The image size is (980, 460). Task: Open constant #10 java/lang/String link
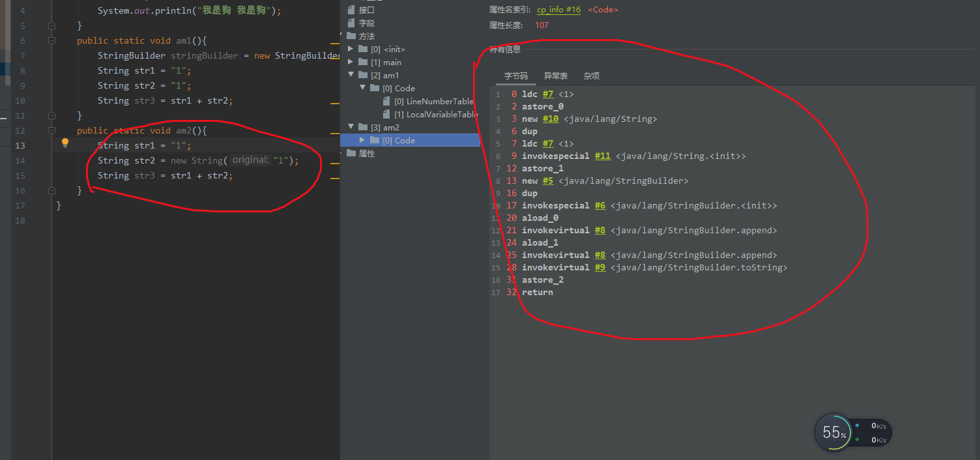point(551,119)
